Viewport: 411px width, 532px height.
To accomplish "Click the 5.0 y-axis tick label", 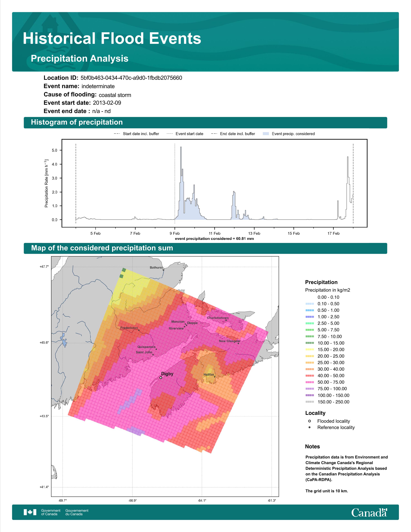I will pos(54,150).
